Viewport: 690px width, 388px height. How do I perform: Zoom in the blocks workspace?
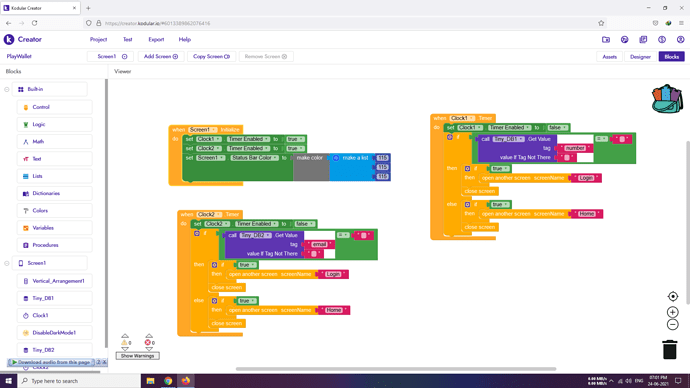point(672,312)
